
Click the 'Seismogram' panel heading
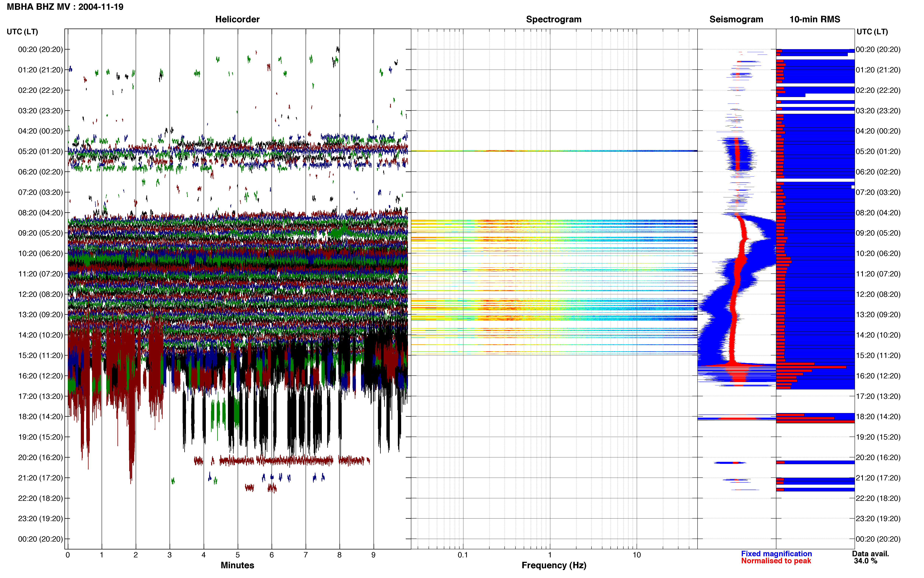(x=736, y=19)
